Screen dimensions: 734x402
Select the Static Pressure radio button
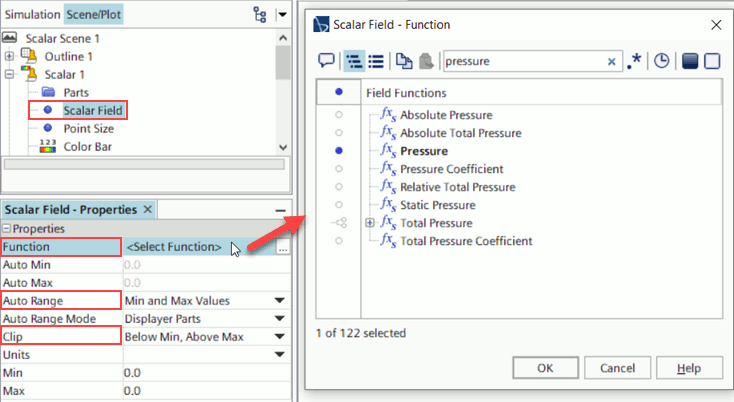(339, 205)
